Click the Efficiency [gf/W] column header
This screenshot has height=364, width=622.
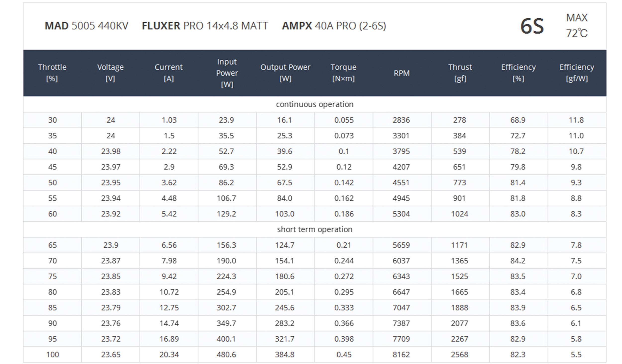click(x=577, y=73)
